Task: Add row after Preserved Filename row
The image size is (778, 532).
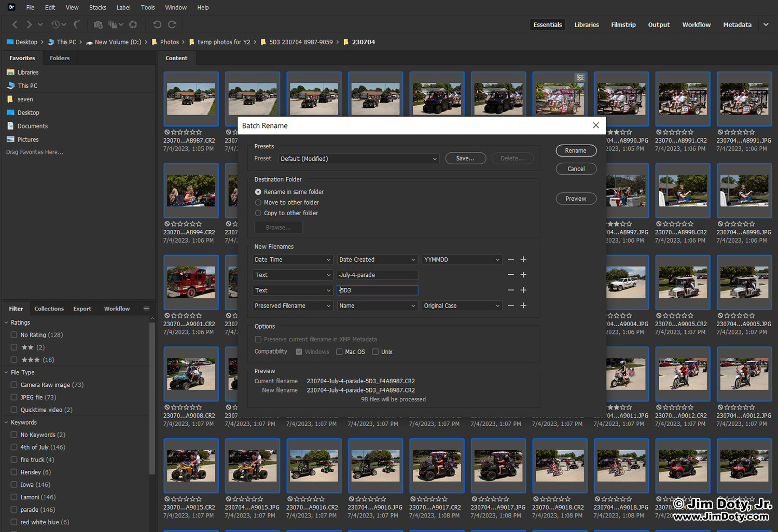Action: pos(523,305)
